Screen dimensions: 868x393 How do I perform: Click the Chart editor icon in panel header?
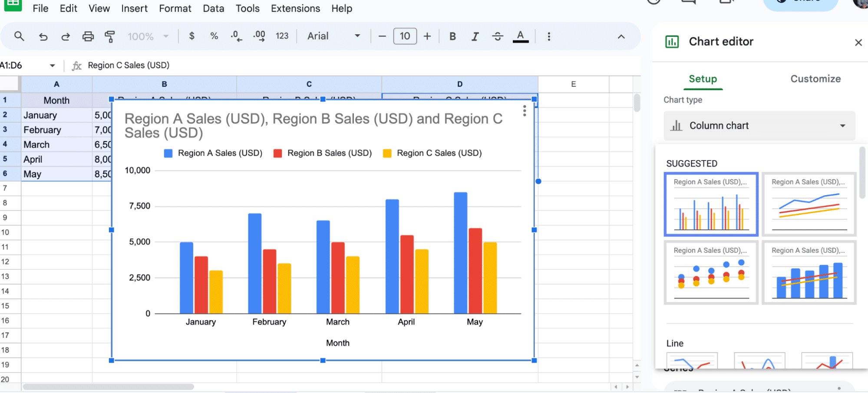672,42
